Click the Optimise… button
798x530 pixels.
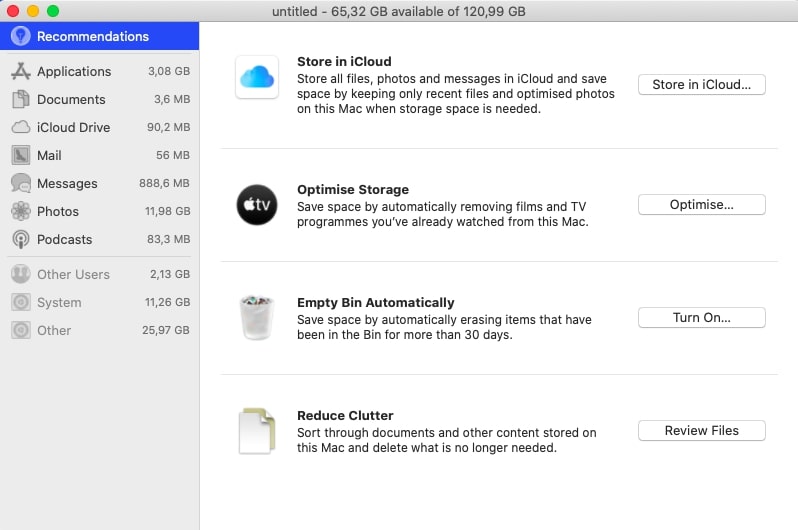click(701, 205)
